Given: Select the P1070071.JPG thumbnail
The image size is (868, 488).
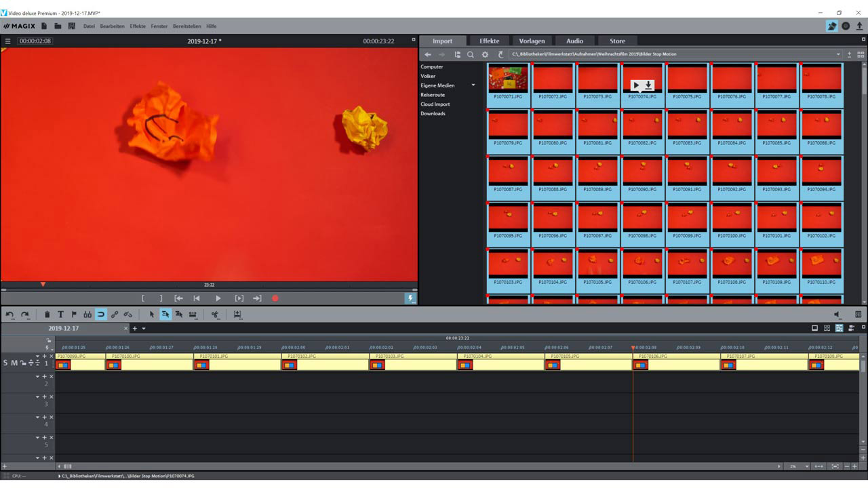Looking at the screenshot, I should [508, 80].
